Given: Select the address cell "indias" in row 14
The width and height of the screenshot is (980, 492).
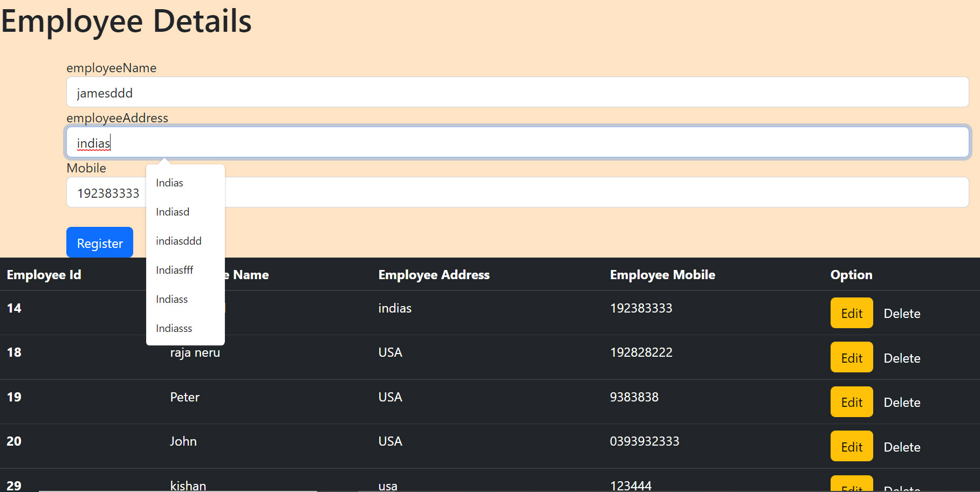Looking at the screenshot, I should pos(395,308).
